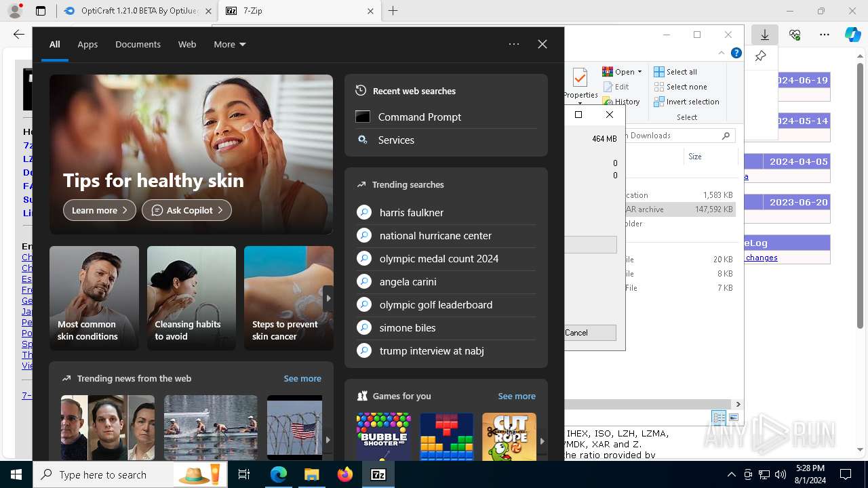Image resolution: width=868 pixels, height=488 pixels.
Task: Open the search panel options ellipsis
Action: pyautogui.click(x=514, y=44)
